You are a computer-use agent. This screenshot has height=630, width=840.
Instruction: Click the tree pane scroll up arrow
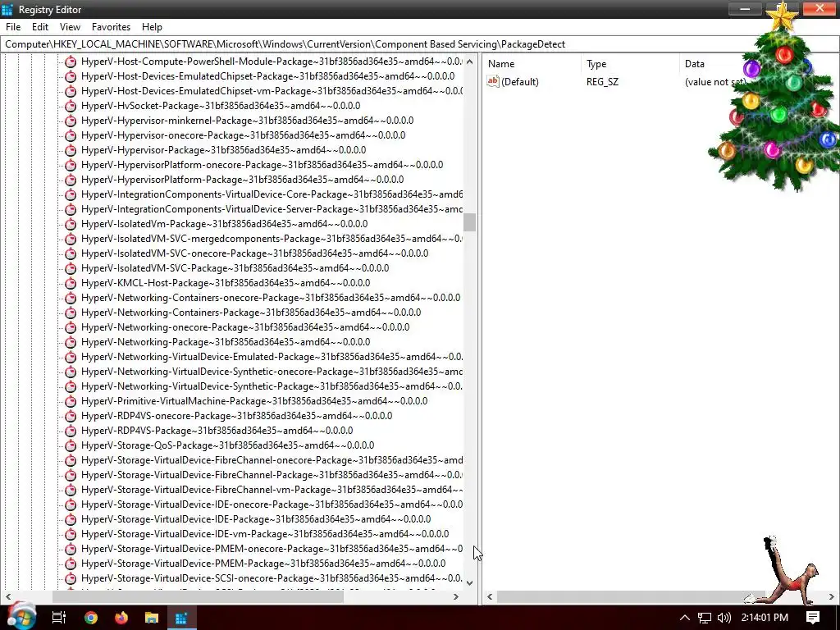click(x=470, y=61)
